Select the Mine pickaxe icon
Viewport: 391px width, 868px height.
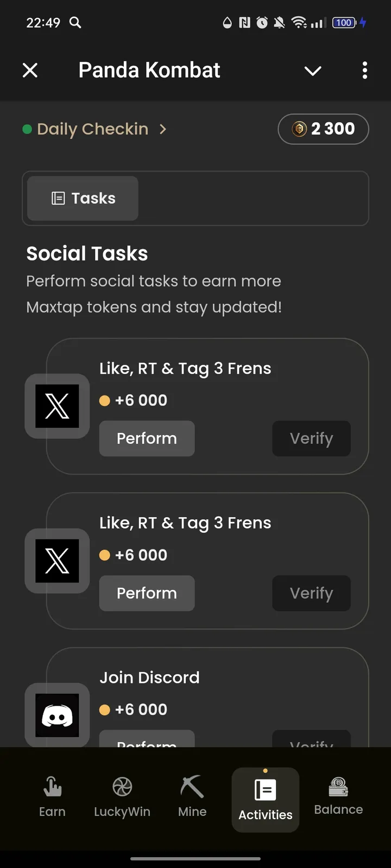click(191, 786)
